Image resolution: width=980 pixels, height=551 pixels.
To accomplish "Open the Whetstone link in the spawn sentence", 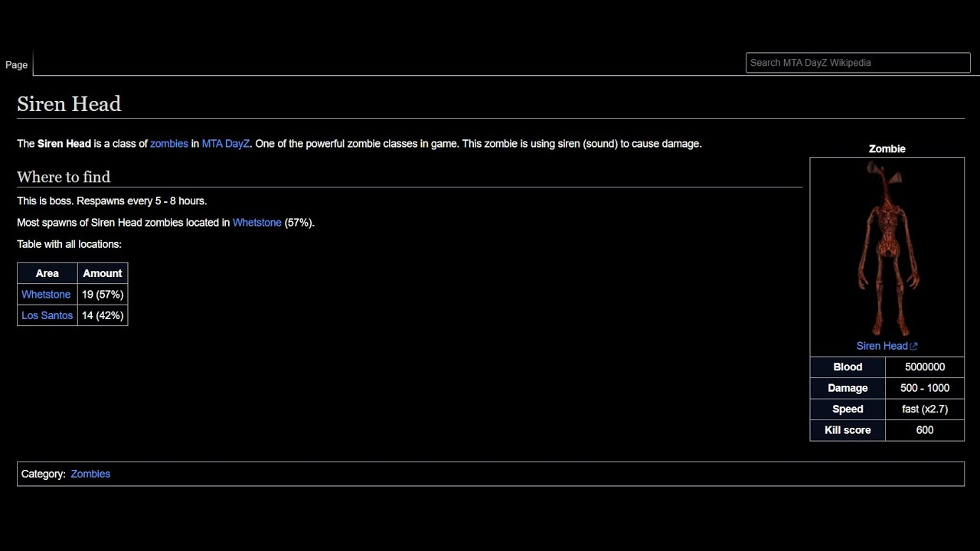I will [257, 223].
